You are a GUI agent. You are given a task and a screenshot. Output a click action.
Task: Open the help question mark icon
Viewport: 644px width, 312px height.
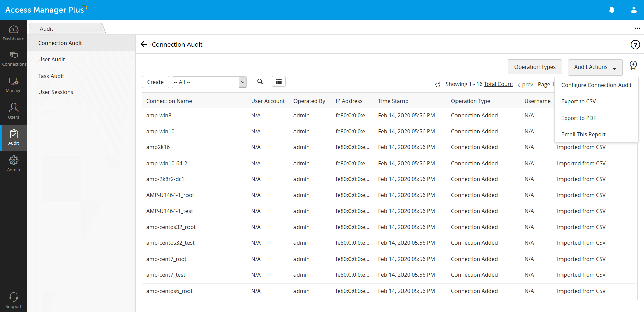[x=635, y=44]
